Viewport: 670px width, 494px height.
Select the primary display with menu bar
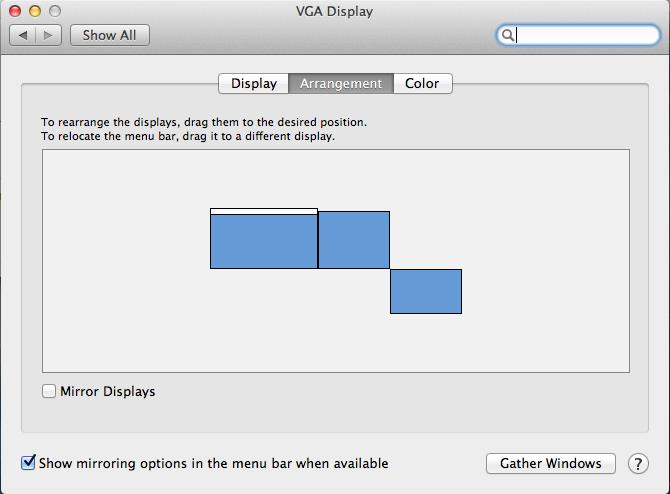point(264,242)
